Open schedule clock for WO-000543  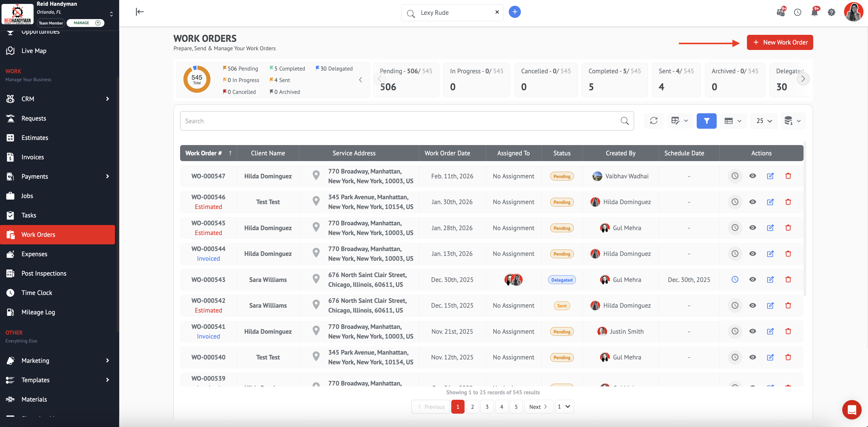(x=735, y=280)
